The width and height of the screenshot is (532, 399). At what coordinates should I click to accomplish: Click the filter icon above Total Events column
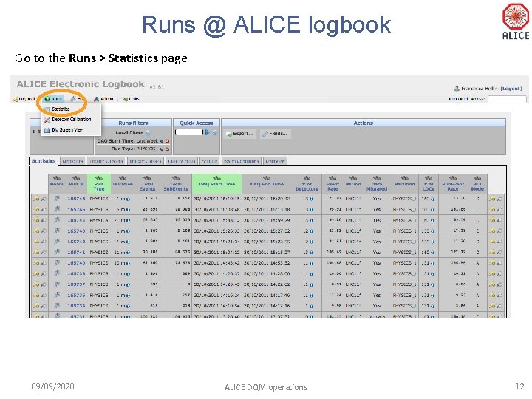tap(147, 178)
